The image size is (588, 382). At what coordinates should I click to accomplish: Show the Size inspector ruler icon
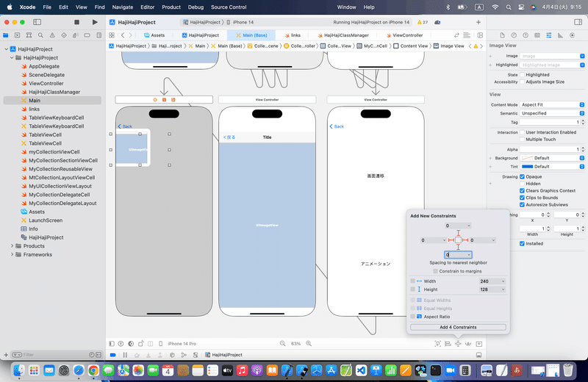click(x=560, y=35)
